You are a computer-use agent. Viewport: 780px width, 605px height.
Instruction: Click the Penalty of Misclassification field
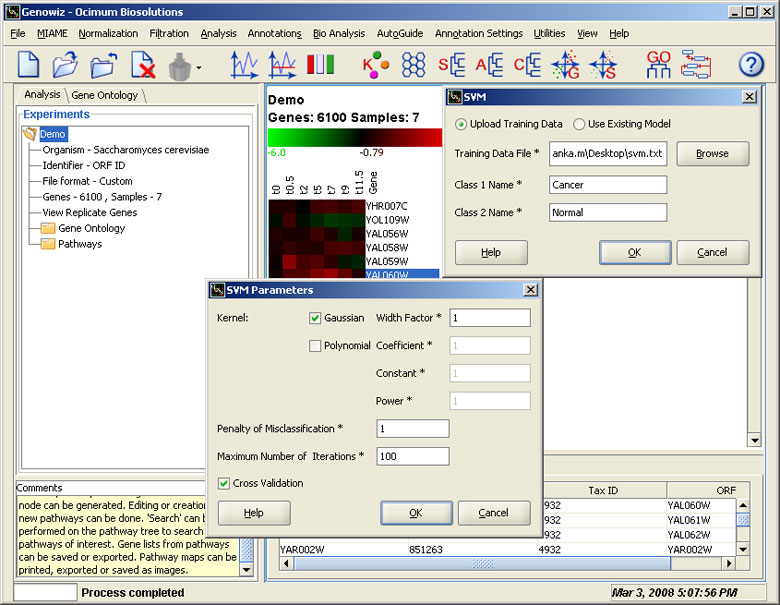413,428
